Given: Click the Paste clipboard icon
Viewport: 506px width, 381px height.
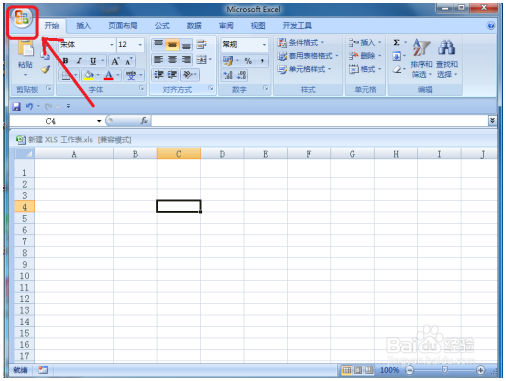Looking at the screenshot, I should [26, 48].
